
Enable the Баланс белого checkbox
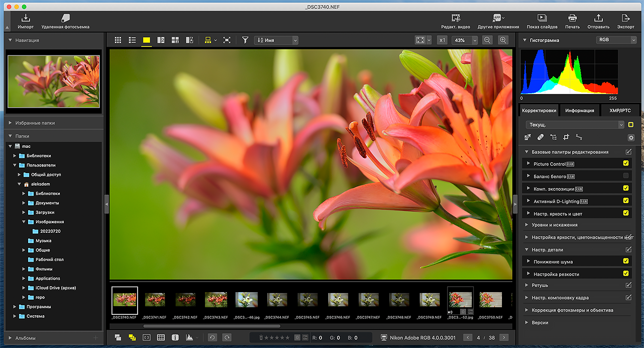[x=626, y=176]
